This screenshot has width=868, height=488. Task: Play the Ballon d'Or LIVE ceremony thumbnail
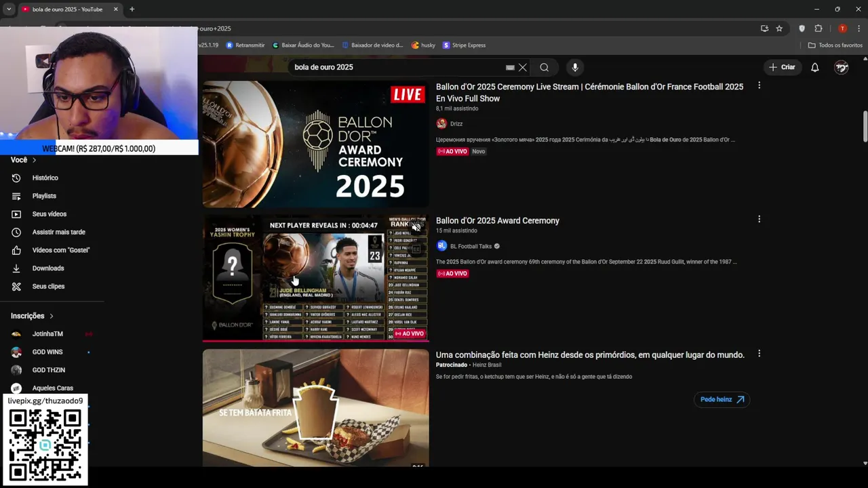pyautogui.click(x=315, y=144)
